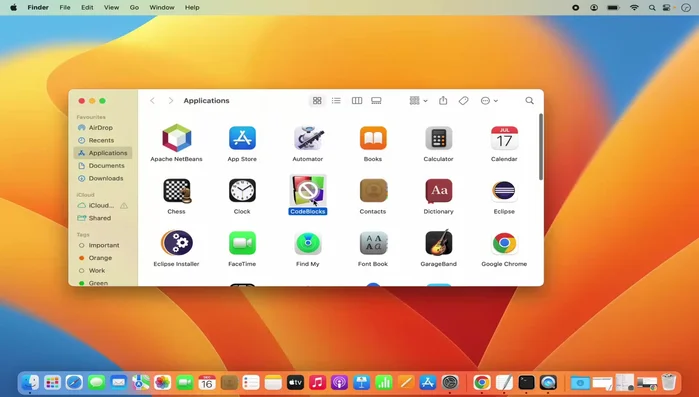
Task: Select the CodeBlocks app icon
Action: (308, 191)
